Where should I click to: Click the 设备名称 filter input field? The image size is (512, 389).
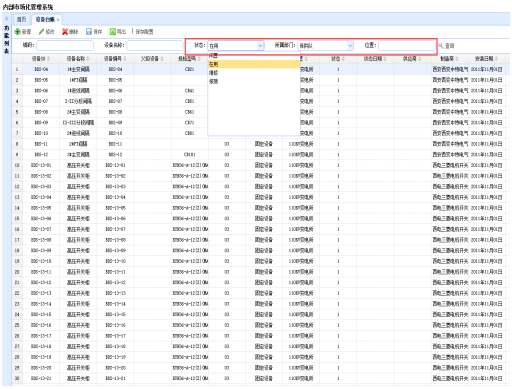pos(155,45)
